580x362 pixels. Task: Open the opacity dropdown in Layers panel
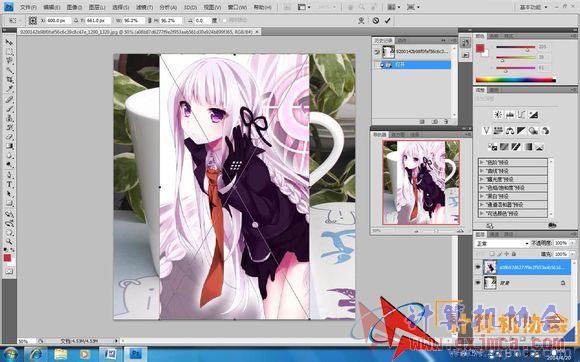coord(573,243)
